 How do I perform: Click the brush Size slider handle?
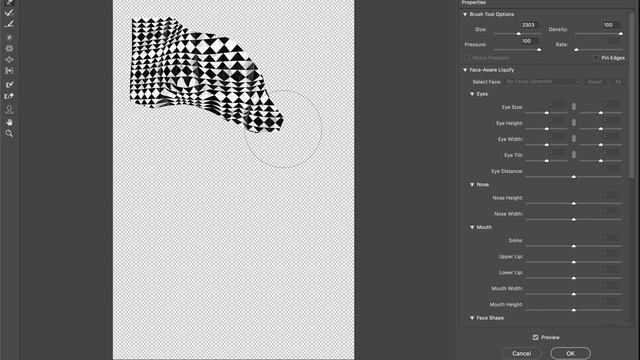(x=518, y=33)
